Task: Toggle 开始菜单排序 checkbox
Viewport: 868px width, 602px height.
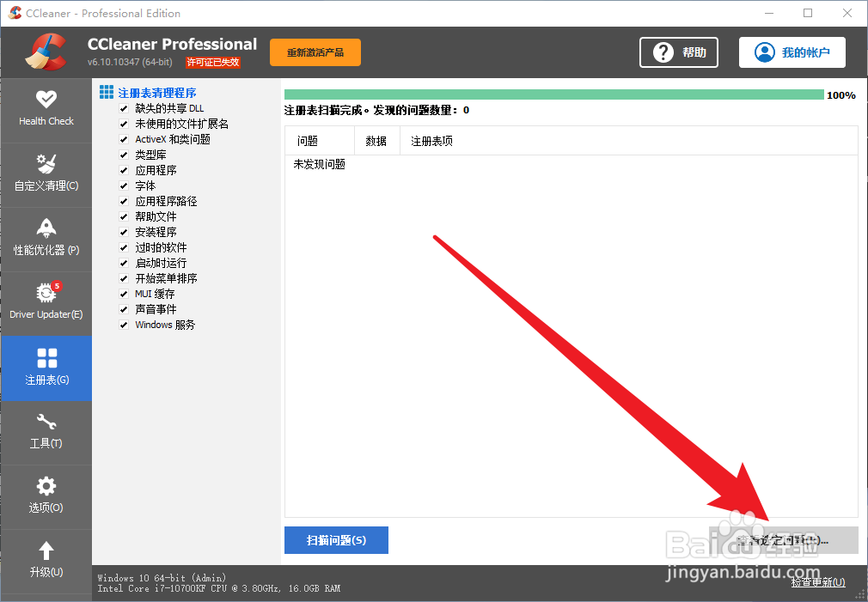Action: click(124, 279)
